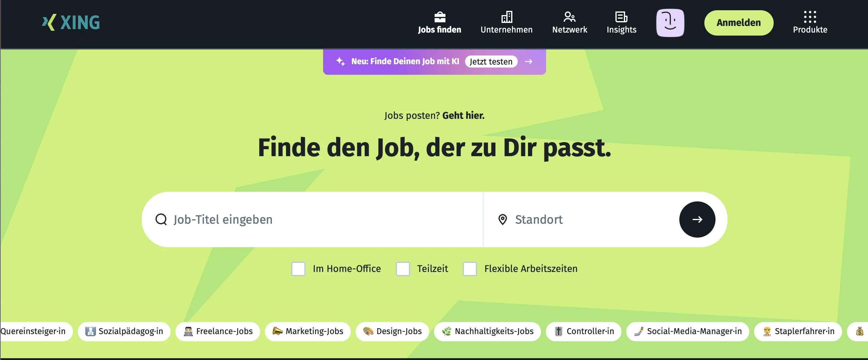This screenshot has width=868, height=360.
Task: Select the Sozialpädagog·in chip
Action: pyautogui.click(x=124, y=331)
